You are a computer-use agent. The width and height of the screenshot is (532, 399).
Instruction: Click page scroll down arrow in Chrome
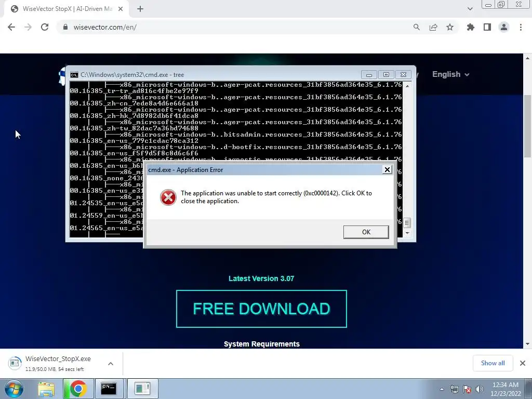(x=528, y=344)
